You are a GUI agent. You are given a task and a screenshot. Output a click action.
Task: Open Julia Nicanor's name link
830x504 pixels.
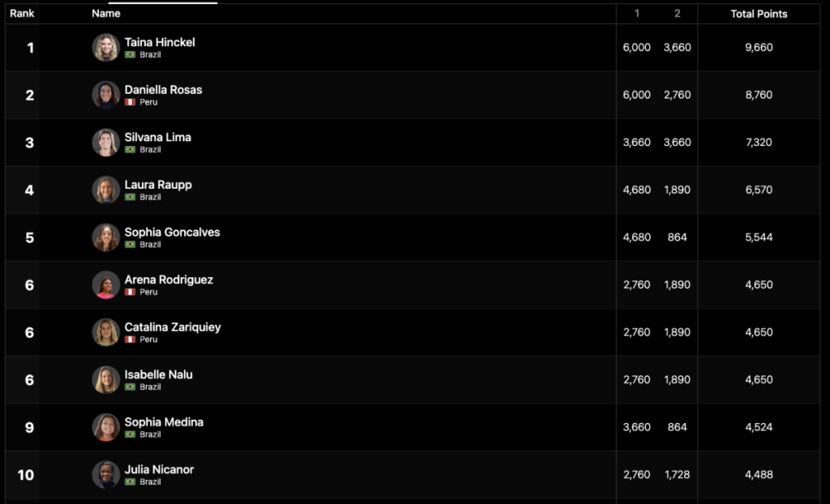159,469
